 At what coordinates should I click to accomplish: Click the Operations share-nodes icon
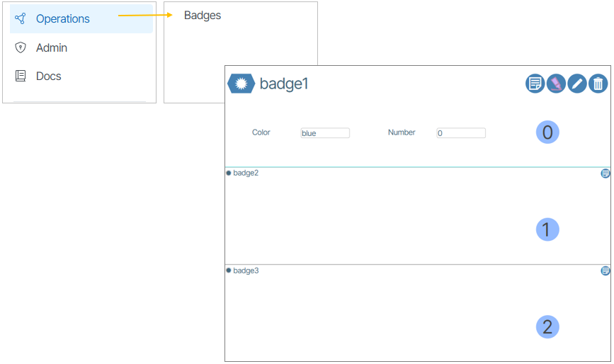21,19
